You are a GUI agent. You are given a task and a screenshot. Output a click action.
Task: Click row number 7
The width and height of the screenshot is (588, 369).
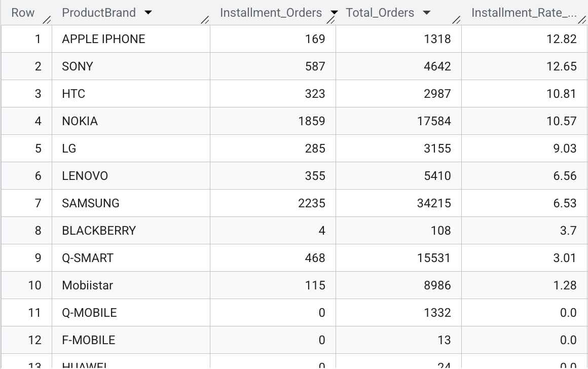[x=38, y=203]
